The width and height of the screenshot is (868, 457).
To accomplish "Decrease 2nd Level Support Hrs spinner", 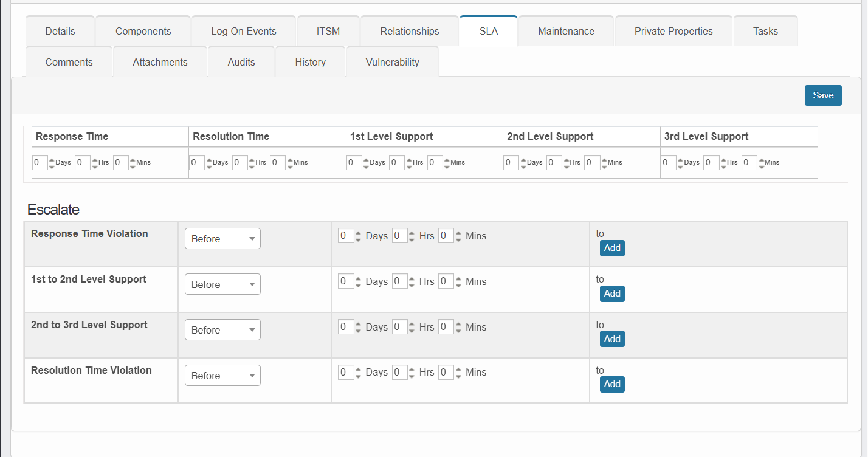I will pyautogui.click(x=566, y=166).
